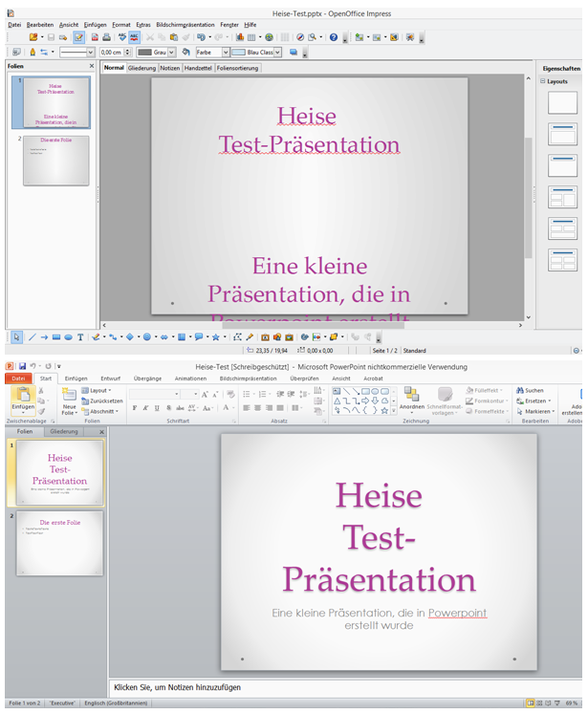The height and width of the screenshot is (714, 588).
Task: Click the Impress vertical scrollbar
Action: 529,198
